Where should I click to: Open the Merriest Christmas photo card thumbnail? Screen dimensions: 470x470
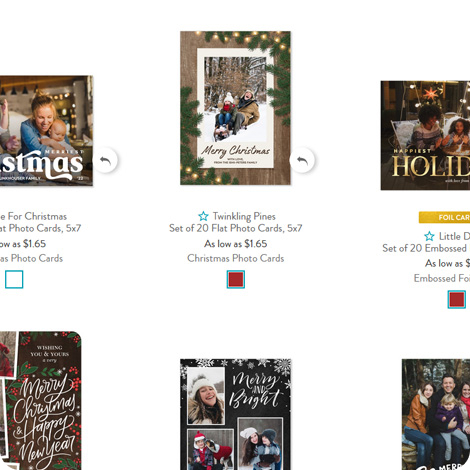[x=46, y=131]
